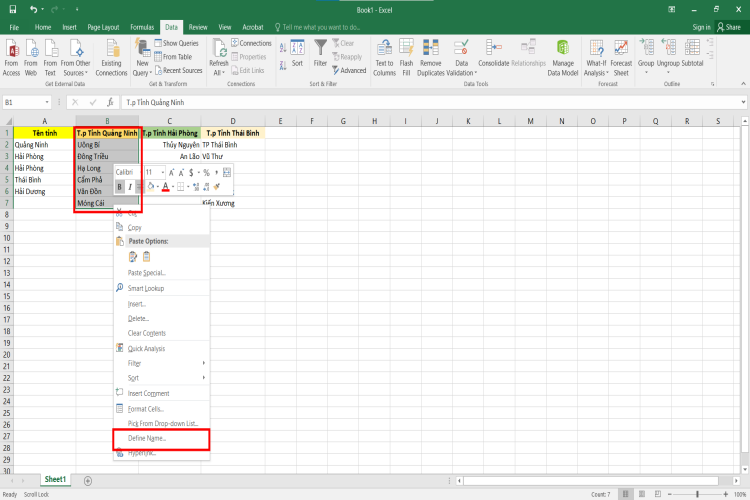Click the Advanced filter button
The height and width of the screenshot is (500, 750).
coord(349,70)
